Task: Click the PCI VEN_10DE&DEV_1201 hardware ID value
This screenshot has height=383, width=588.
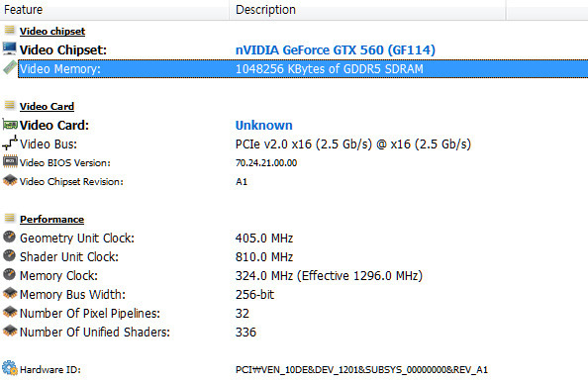Action: (361, 370)
